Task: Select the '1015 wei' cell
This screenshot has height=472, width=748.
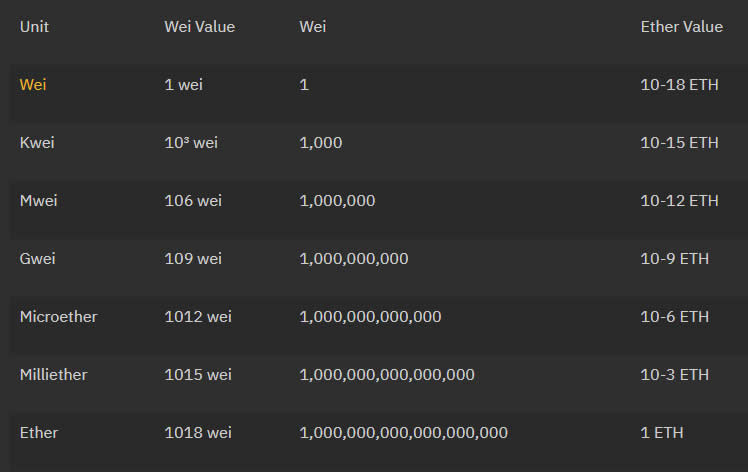Action: pos(197,375)
